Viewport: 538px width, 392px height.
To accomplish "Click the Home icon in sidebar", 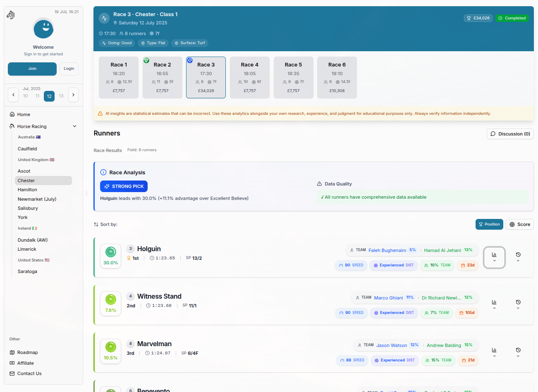I will (12, 114).
